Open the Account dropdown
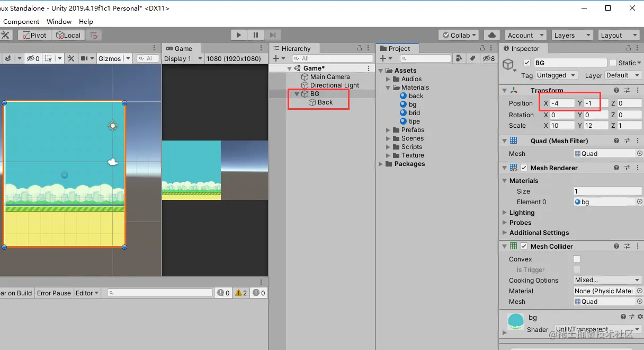644x350 pixels. click(525, 35)
